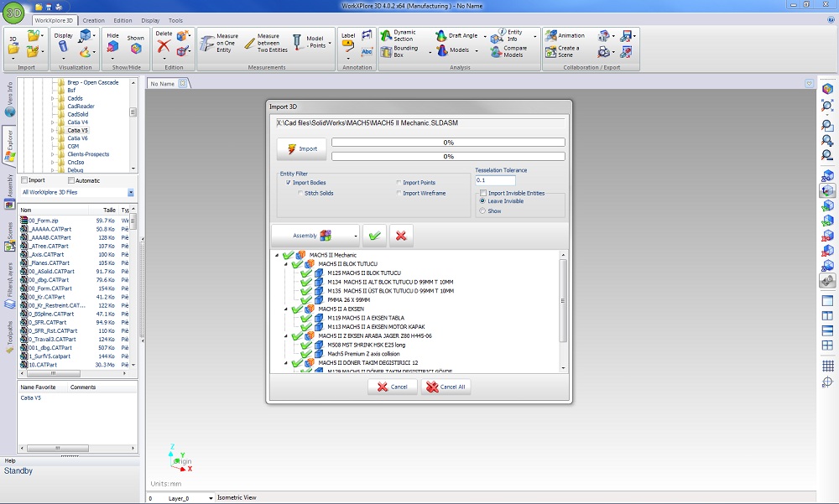Open the All WorkXplore 3D Files filter dropdown
Image resolution: width=839 pixels, height=504 pixels.
click(x=131, y=193)
